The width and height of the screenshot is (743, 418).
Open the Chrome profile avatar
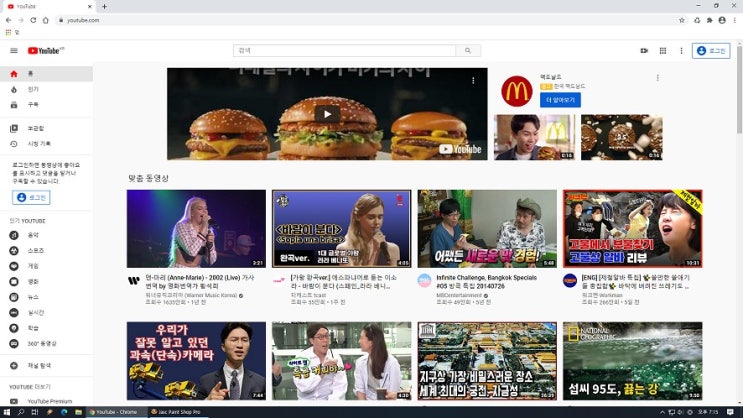coord(722,20)
